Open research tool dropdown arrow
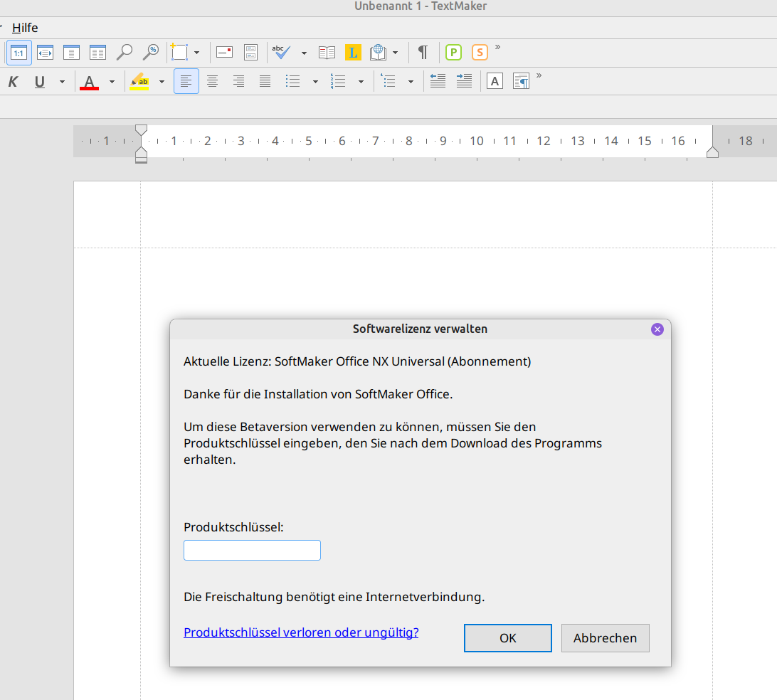The image size is (777, 700). [x=395, y=53]
